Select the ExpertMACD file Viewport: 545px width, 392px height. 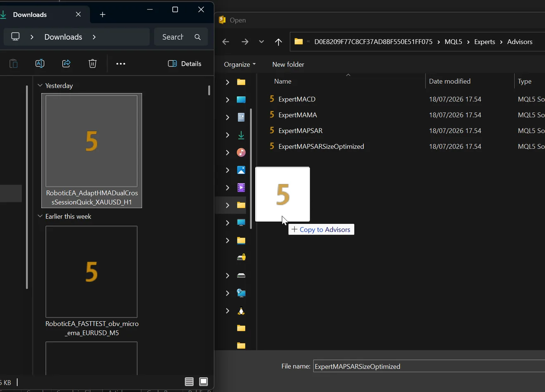tap(297, 99)
